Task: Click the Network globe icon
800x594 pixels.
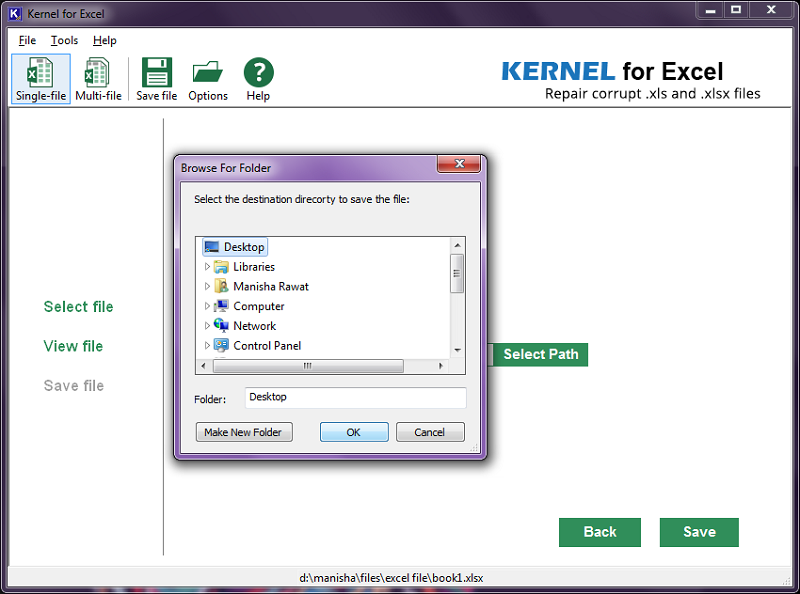Action: coord(221,325)
